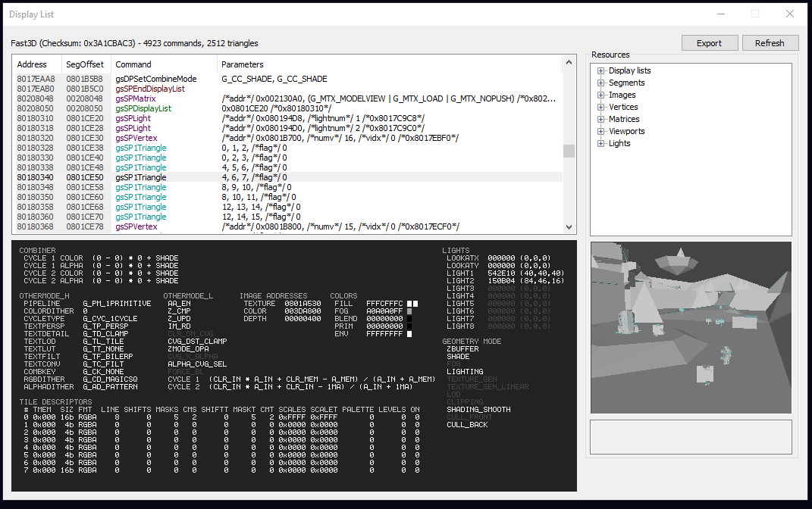Select the gsSPDisplayList command row

(x=143, y=108)
